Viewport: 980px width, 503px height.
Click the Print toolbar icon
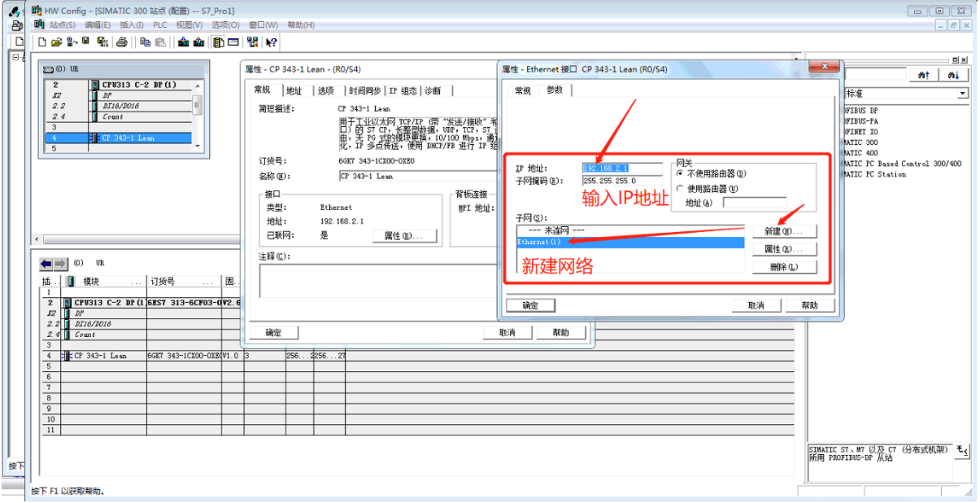pyautogui.click(x=122, y=42)
